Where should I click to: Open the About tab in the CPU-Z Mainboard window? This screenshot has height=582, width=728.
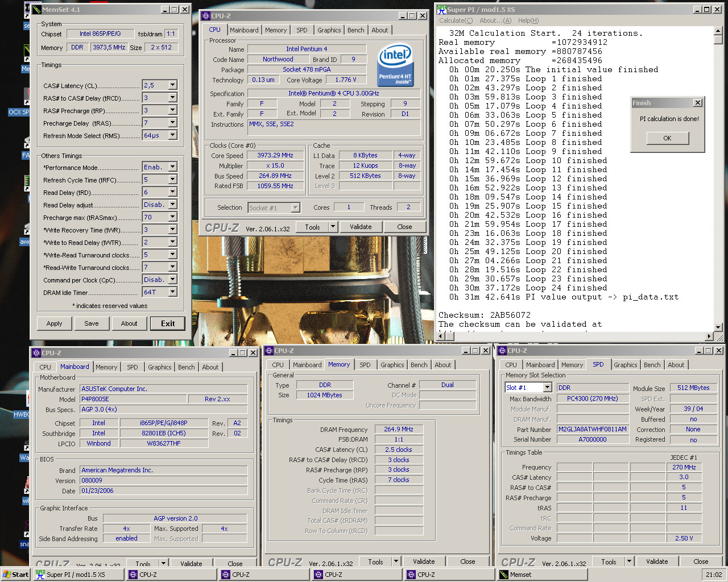[x=210, y=367]
